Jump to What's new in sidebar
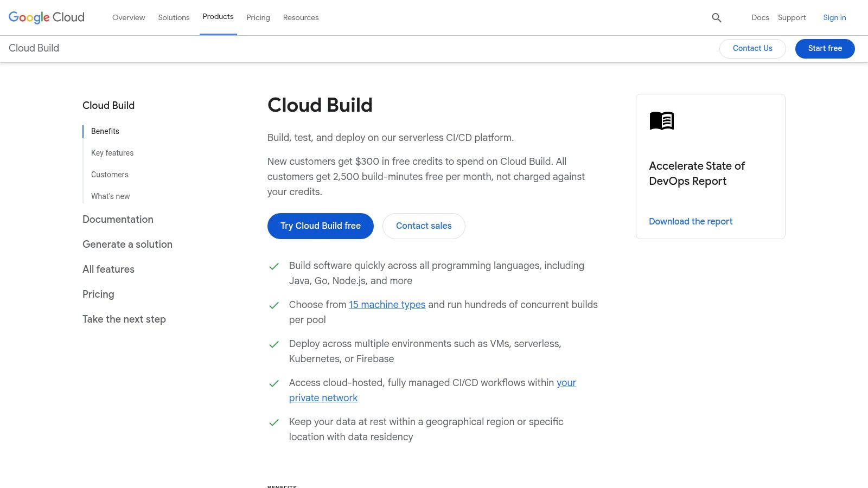 tap(111, 196)
